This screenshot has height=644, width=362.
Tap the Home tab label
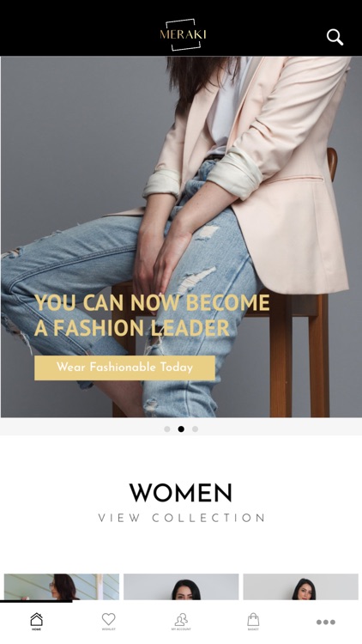tap(37, 629)
